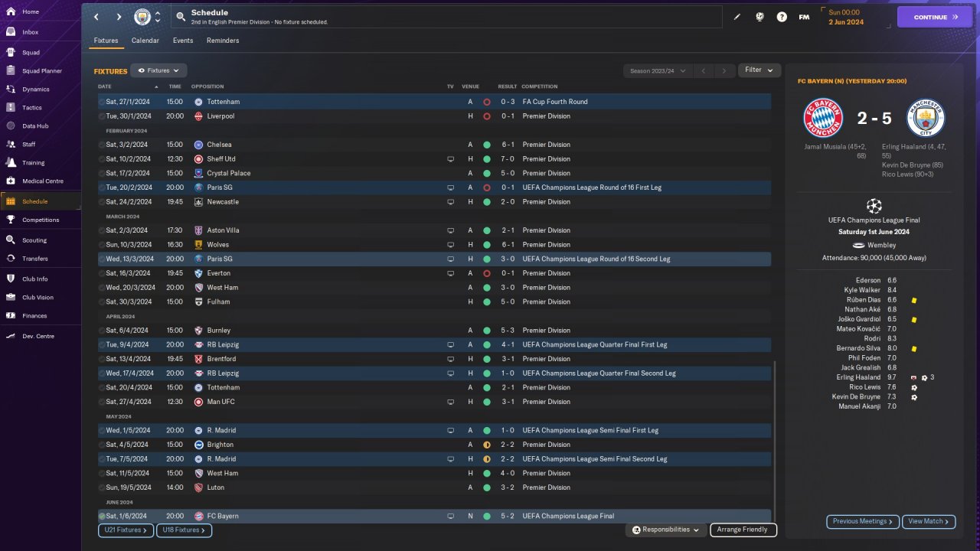980x551 pixels.
Task: Open the Data Hub section
Action: click(41, 126)
